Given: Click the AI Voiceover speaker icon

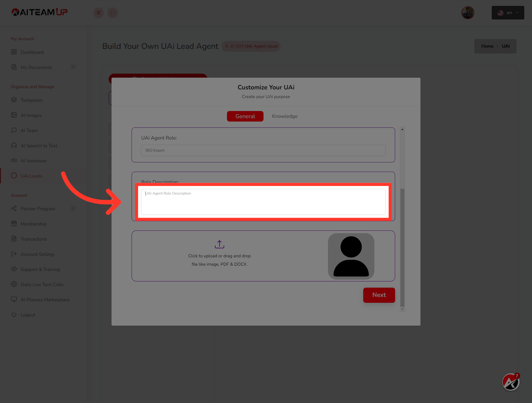Looking at the screenshot, I should pos(14,161).
